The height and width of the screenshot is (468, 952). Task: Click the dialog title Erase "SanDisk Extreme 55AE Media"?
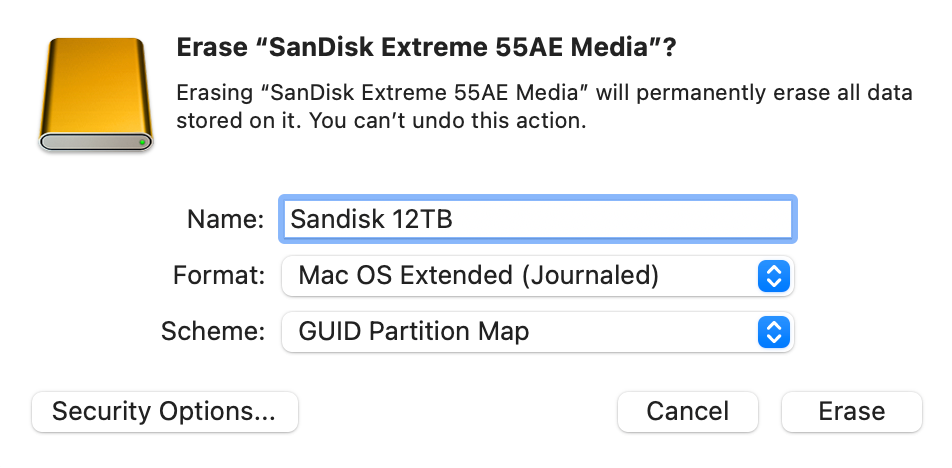(426, 47)
